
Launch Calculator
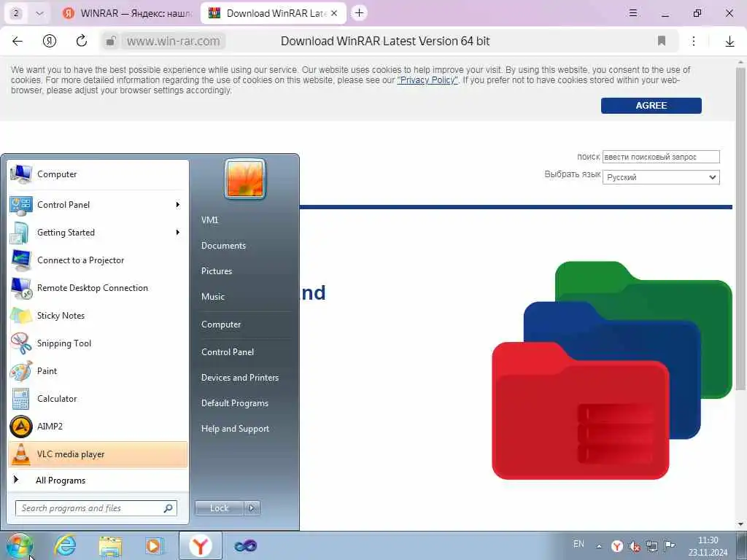click(98, 399)
